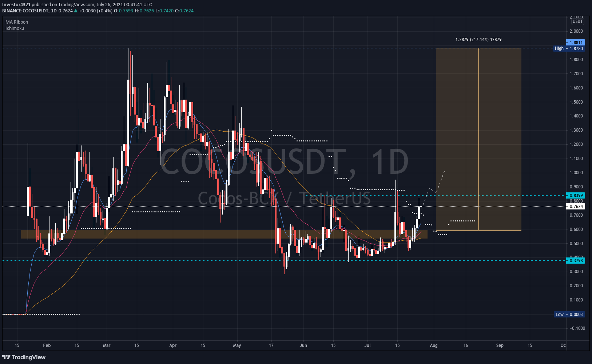Select the Ichimoku indicator label

(x=15, y=28)
